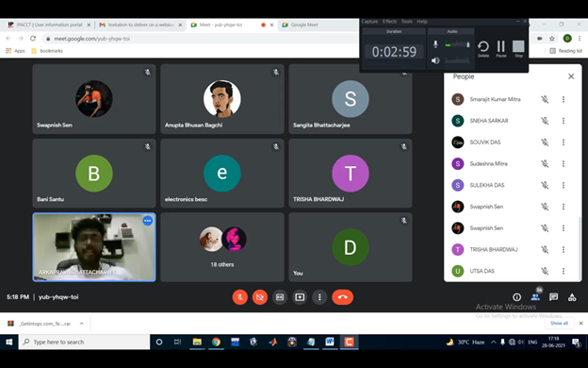Toggle the microphone mute button
This screenshot has height=368, width=588.
(x=240, y=297)
